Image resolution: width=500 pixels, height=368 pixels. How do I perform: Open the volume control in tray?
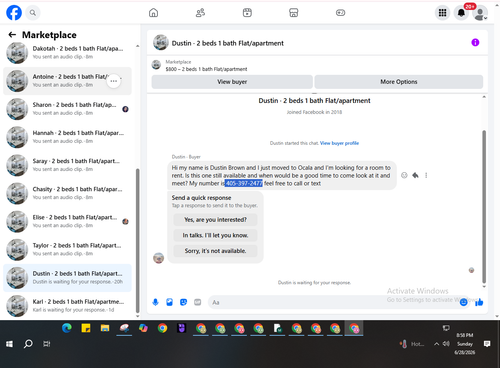click(x=446, y=344)
